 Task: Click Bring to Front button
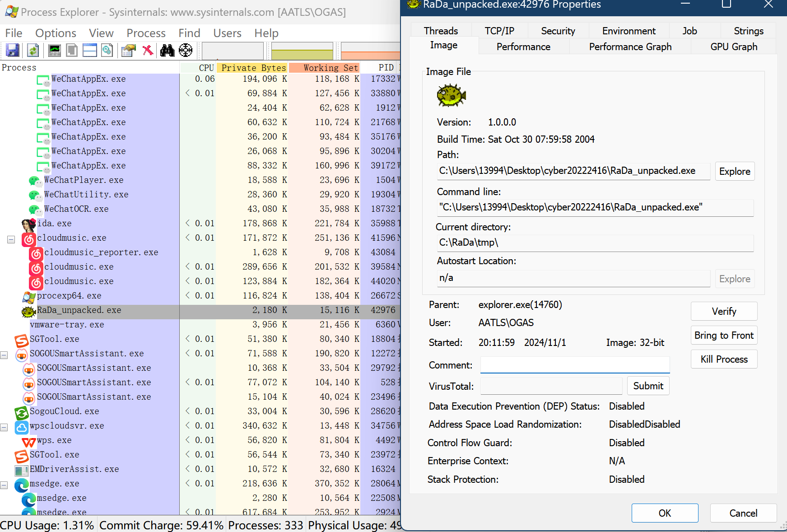724,335
